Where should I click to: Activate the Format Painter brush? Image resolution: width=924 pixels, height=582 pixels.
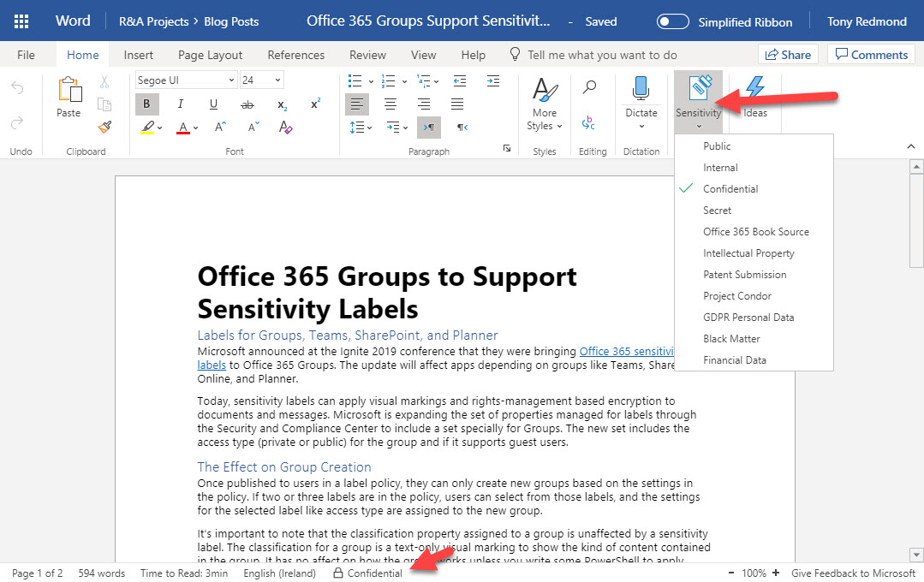tap(104, 127)
